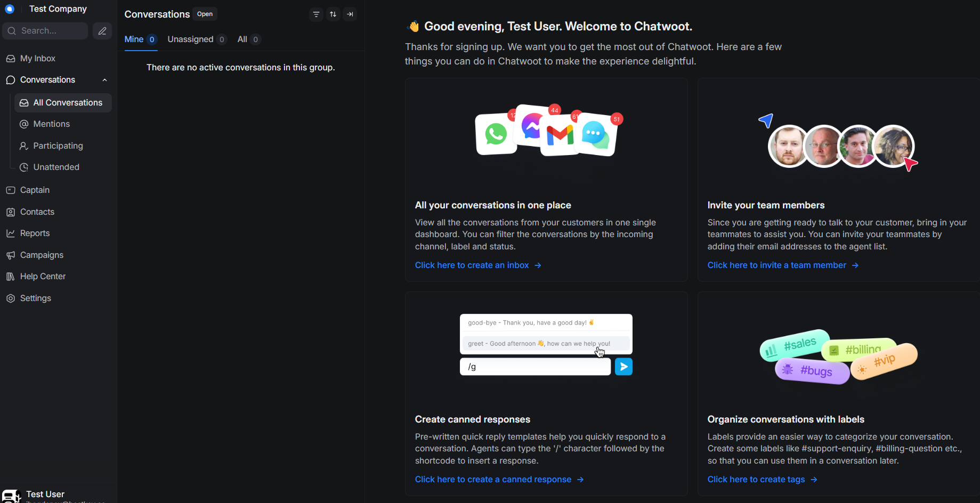The width and height of the screenshot is (980, 503).
Task: Select All Conversations in sidebar
Action: click(63, 103)
